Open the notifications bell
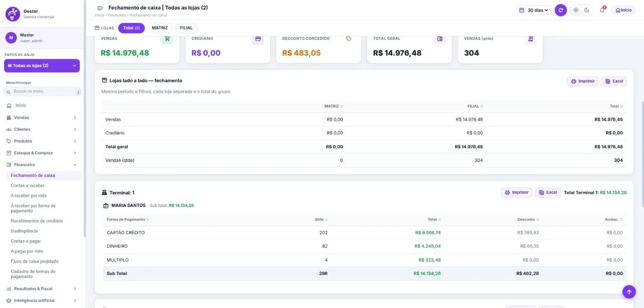644x308 pixels. tap(602, 10)
